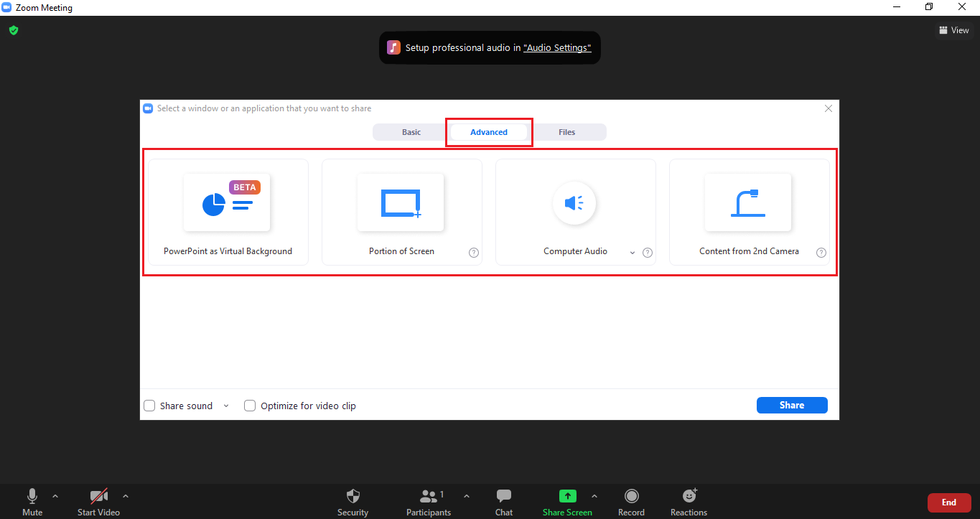Open the Security shield icon
The height and width of the screenshot is (519, 980).
click(353, 496)
